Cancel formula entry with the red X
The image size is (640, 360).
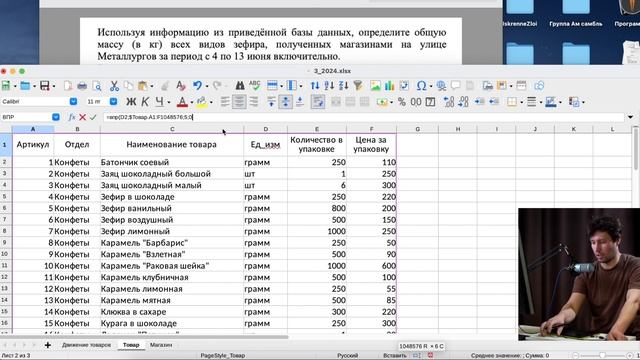click(x=82, y=117)
